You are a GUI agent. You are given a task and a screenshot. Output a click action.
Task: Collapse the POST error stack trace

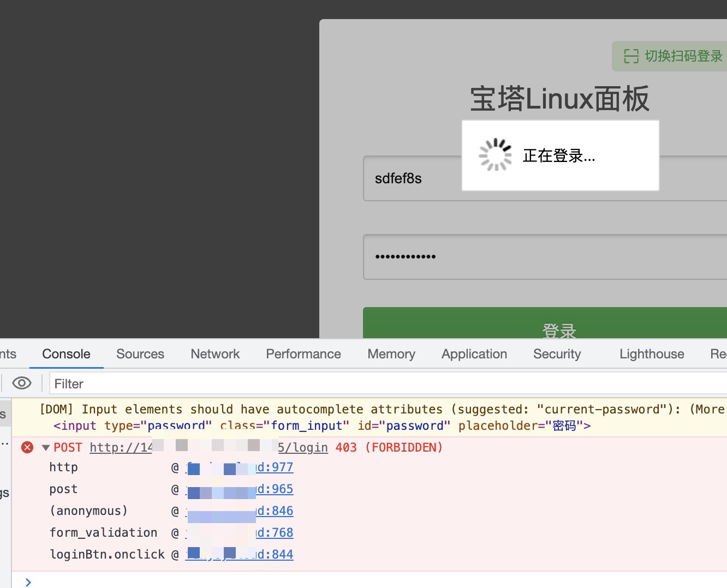(46, 448)
